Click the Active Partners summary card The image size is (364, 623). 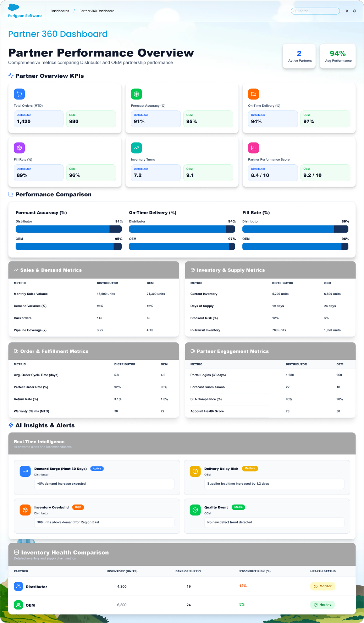(300, 56)
